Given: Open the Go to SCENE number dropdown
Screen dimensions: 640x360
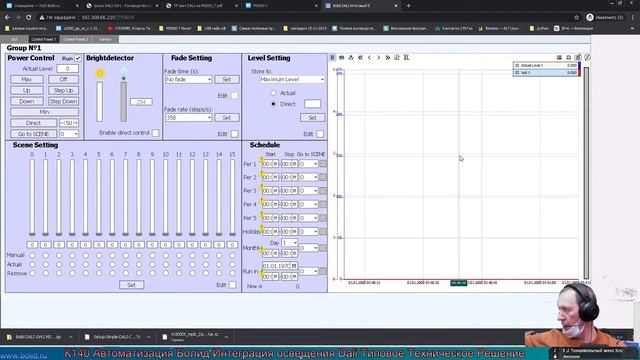Looking at the screenshot, I should (69, 134).
